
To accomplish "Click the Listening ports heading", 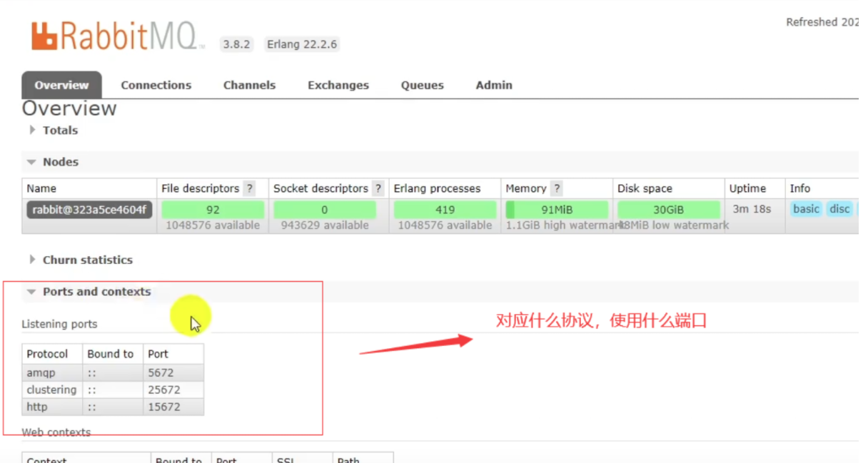I will [59, 324].
